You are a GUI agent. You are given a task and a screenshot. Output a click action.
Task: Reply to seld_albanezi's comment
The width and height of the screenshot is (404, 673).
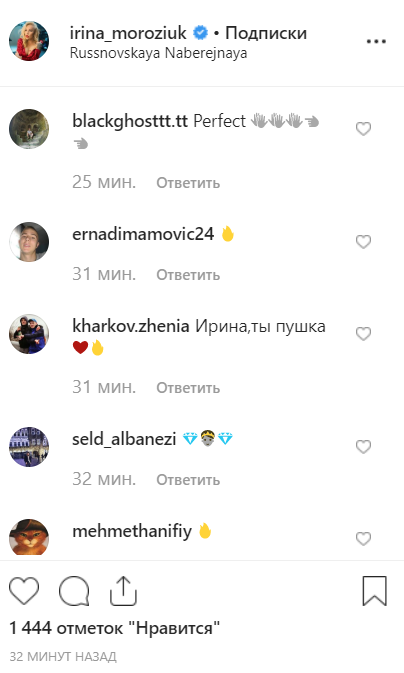[x=188, y=479]
